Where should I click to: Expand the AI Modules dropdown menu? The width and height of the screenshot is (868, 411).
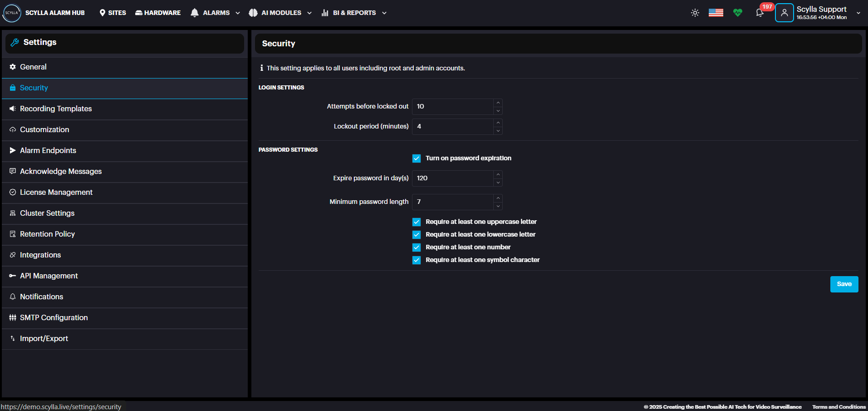click(280, 13)
